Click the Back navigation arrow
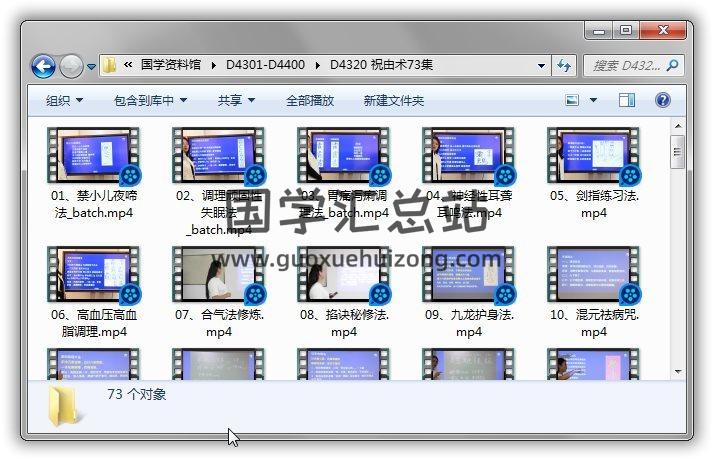714x461 pixels. pos(44,67)
